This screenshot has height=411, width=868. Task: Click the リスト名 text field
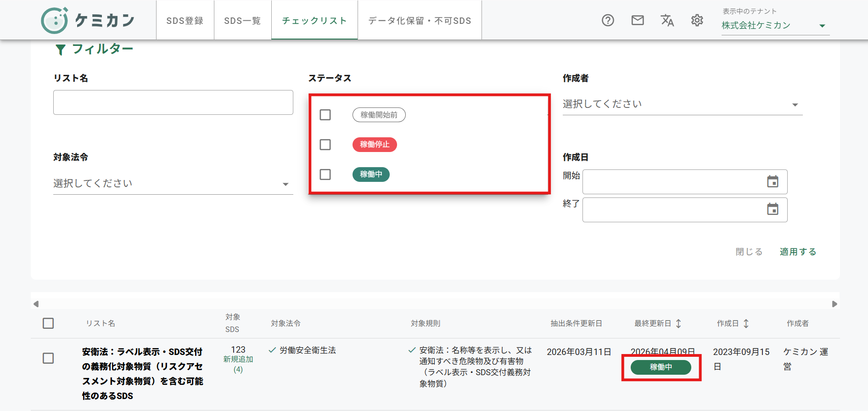(x=173, y=102)
